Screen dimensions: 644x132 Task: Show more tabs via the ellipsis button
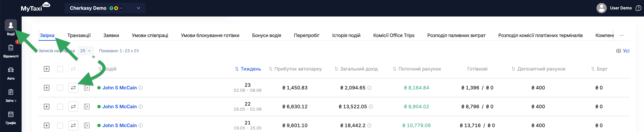tap(622, 35)
